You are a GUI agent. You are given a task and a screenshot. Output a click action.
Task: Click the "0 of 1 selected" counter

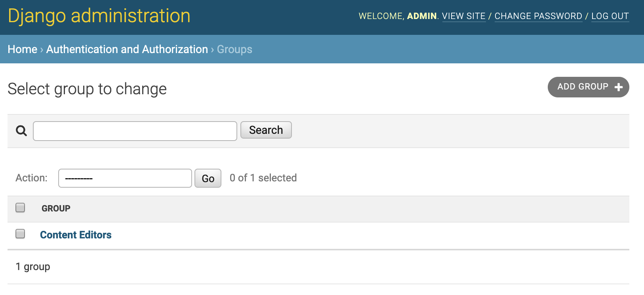[x=263, y=178]
